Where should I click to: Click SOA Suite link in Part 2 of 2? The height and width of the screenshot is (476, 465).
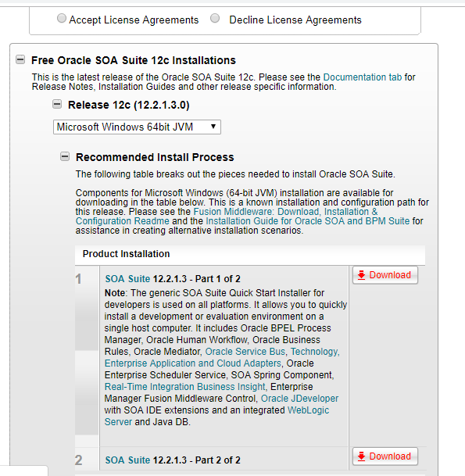point(127,460)
